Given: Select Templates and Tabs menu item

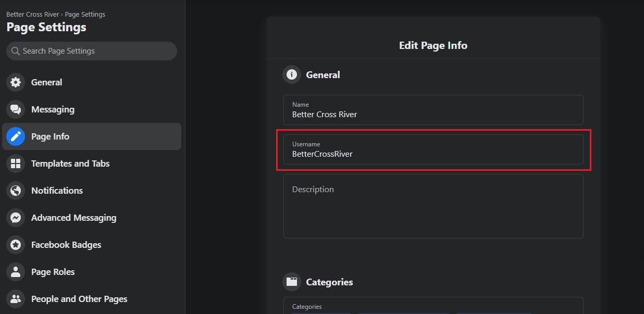Looking at the screenshot, I should [x=70, y=164].
